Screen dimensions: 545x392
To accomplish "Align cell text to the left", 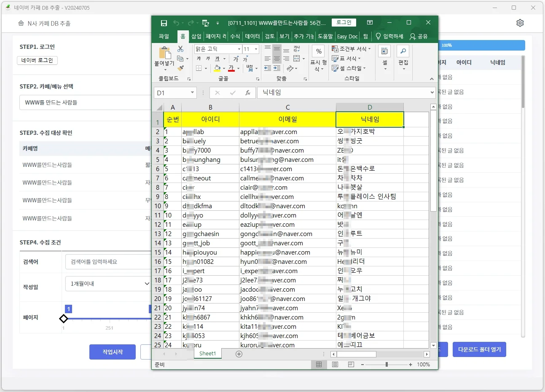I will click(x=268, y=59).
